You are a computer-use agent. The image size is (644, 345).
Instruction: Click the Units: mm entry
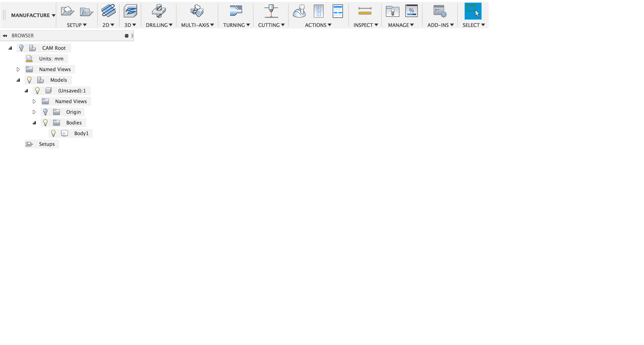click(x=51, y=59)
